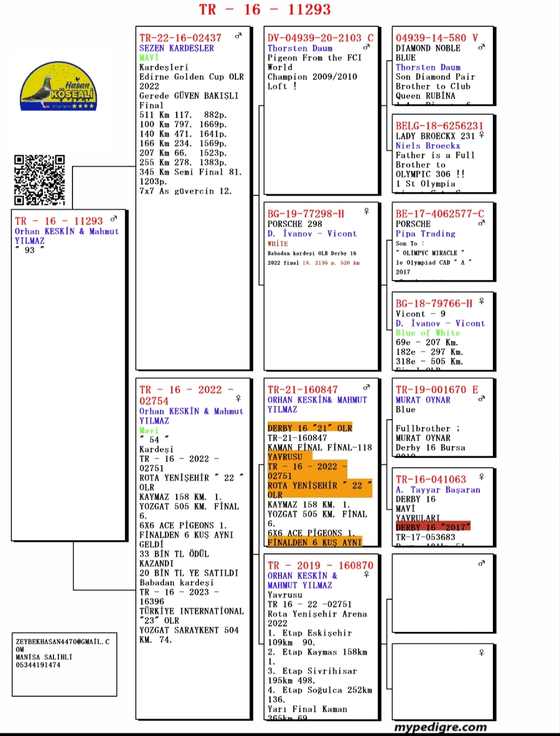The image size is (560, 736).
Task: Click the 'OLYMPIC 306 !!' text
Action: (431, 174)
